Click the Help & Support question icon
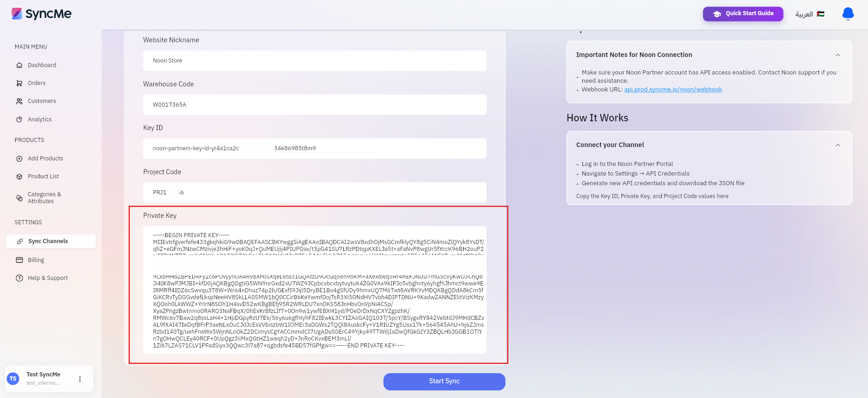The image size is (868, 398). click(19, 278)
